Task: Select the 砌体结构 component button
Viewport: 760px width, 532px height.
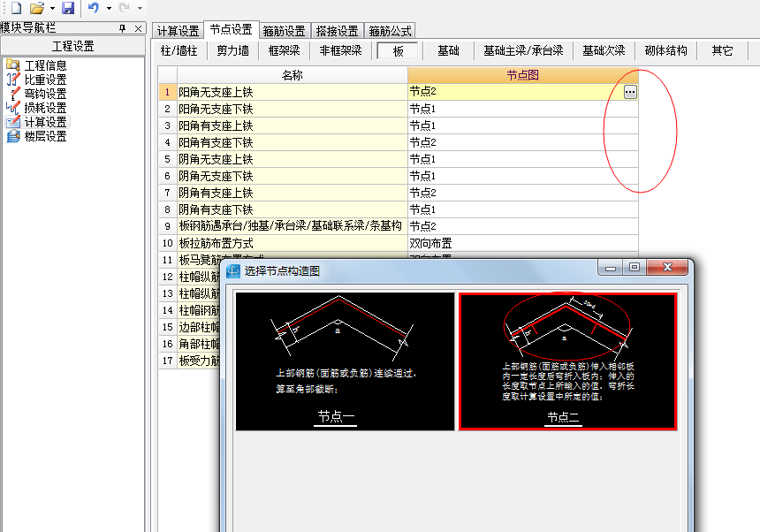Action: point(665,50)
